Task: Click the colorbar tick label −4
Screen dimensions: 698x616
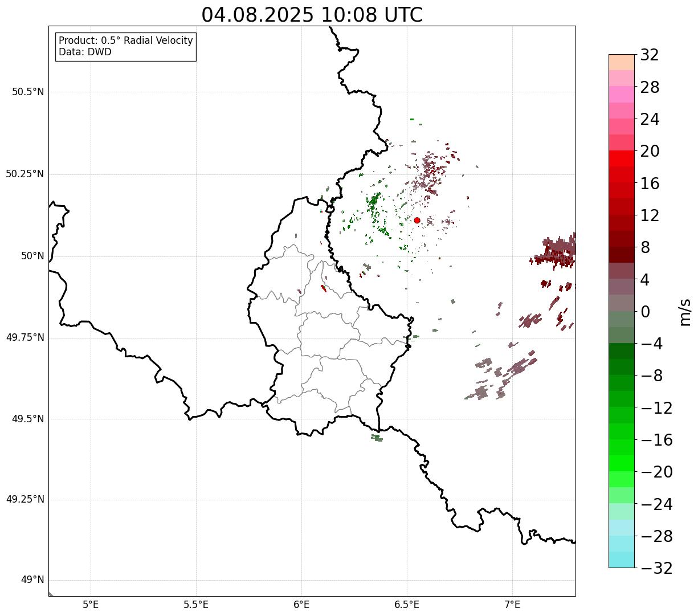Action: pyautogui.click(x=652, y=344)
